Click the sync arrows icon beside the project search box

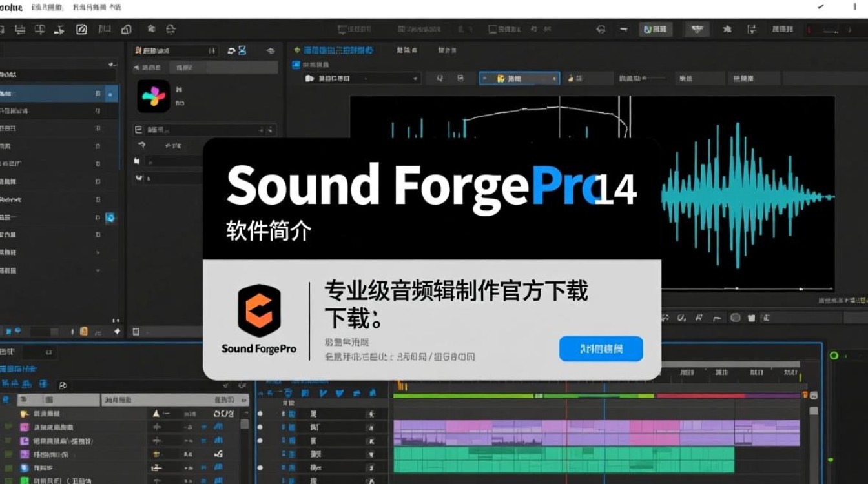coord(232,50)
